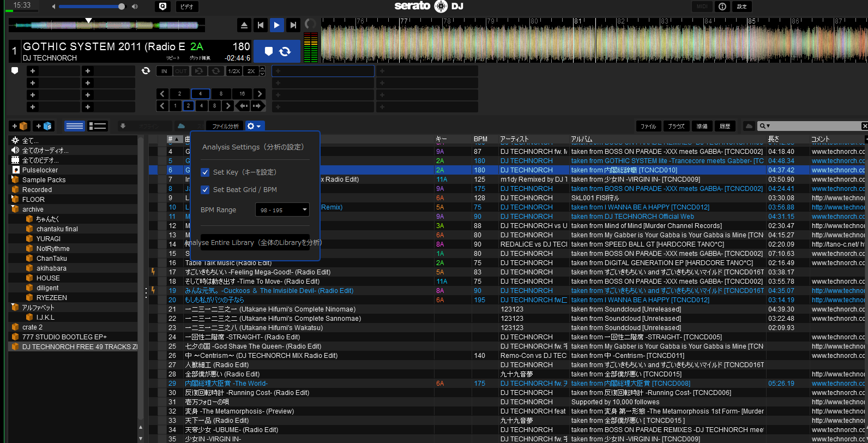This screenshot has width=868, height=443.
Task: Open the BPM Range dropdown
Action: point(282,209)
